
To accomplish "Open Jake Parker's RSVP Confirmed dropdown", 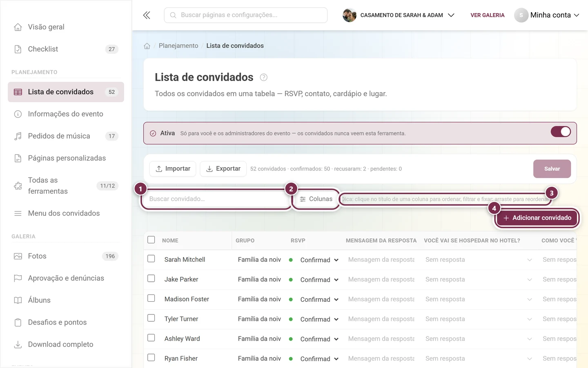I will tap(319, 280).
